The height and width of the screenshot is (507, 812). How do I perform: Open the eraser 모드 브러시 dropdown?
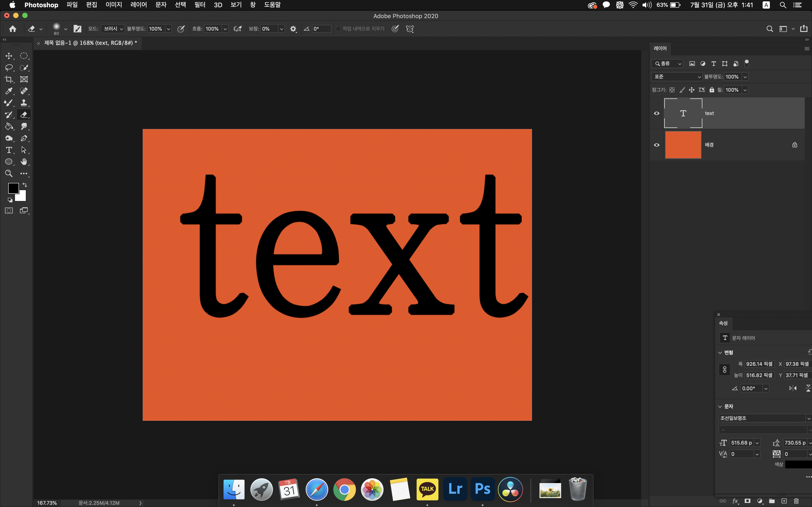click(113, 29)
